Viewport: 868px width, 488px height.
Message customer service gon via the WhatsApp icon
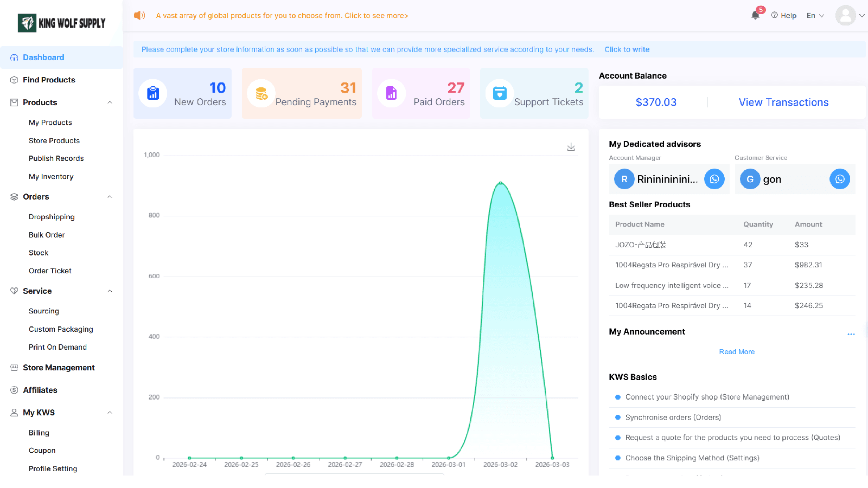(839, 179)
